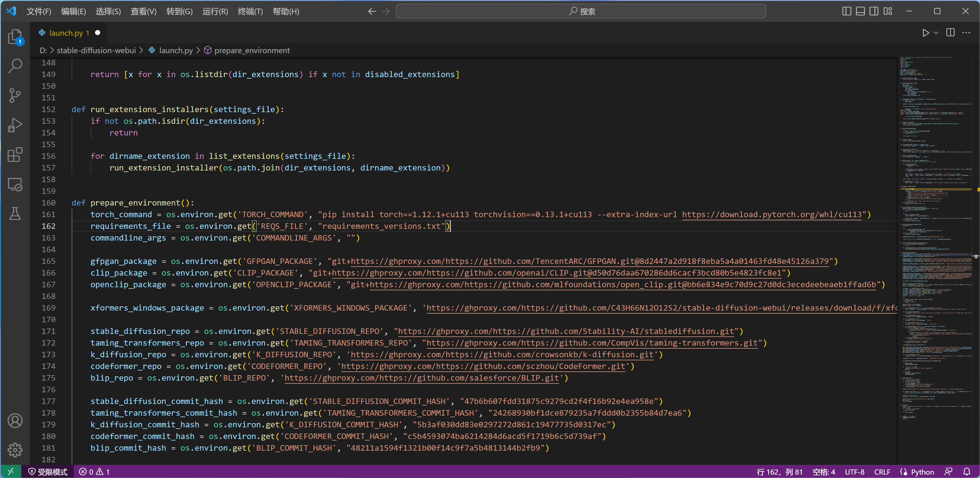Open the editor more actions ellipsis menu

(966, 33)
